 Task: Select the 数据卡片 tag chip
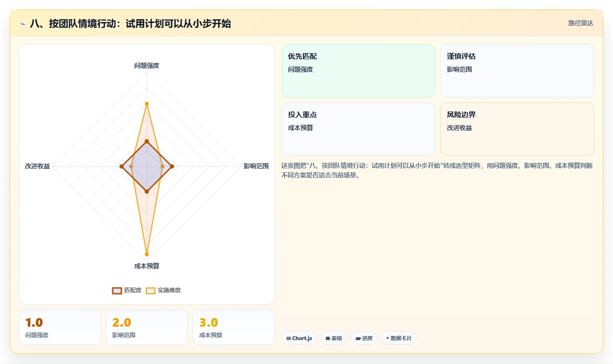pos(399,338)
